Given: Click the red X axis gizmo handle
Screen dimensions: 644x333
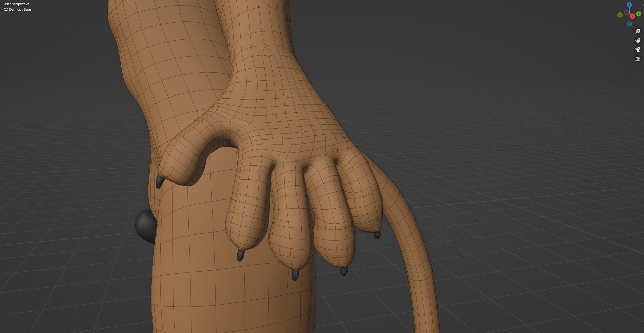Looking at the screenshot, I should pyautogui.click(x=632, y=16).
